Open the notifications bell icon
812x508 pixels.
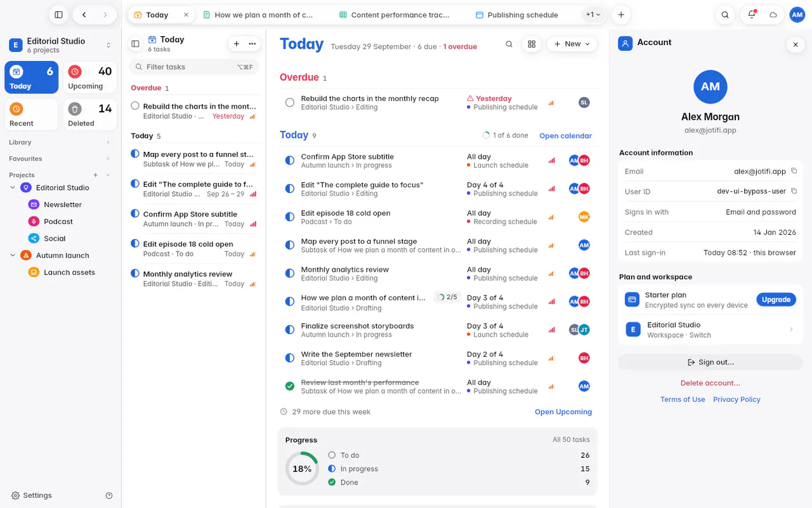pos(752,15)
